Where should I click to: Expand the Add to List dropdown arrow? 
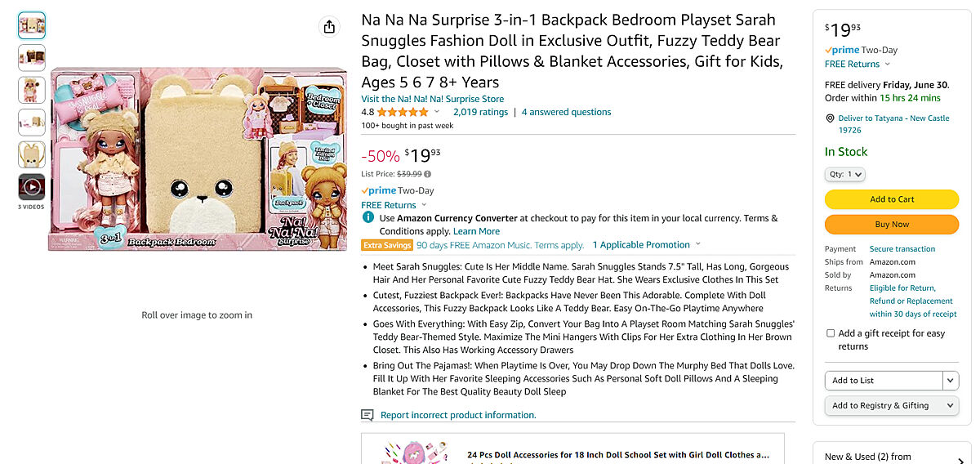(x=950, y=381)
